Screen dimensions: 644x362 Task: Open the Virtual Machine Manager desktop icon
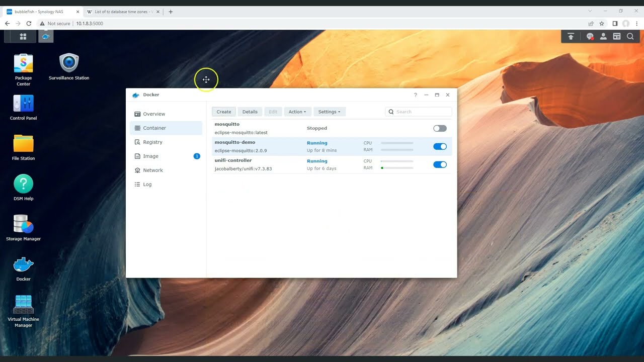tap(23, 311)
